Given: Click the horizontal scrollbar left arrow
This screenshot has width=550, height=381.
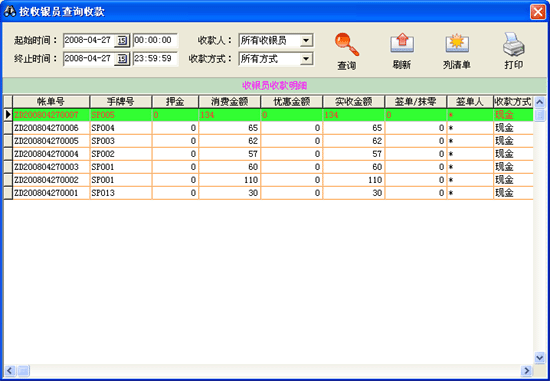Looking at the screenshot, I should coord(10,370).
